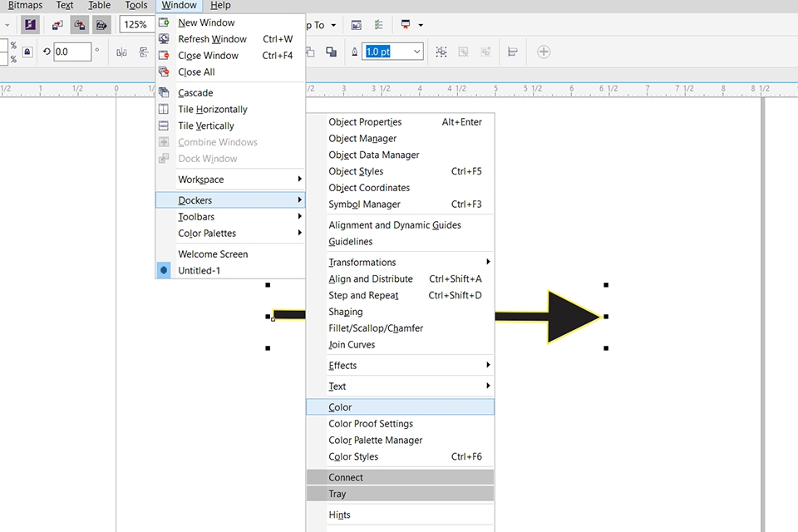Click the Close All icon

tap(164, 72)
